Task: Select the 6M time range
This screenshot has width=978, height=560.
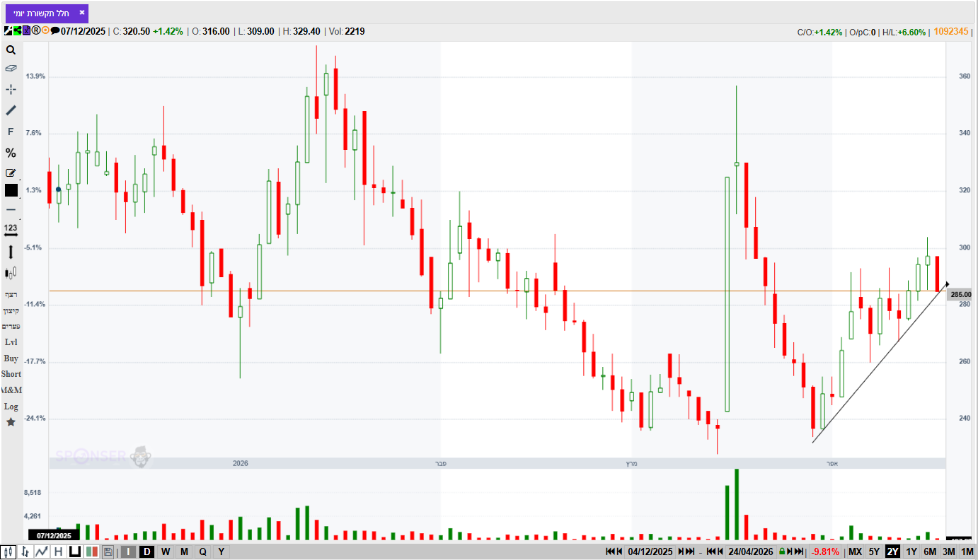Action: pyautogui.click(x=930, y=552)
